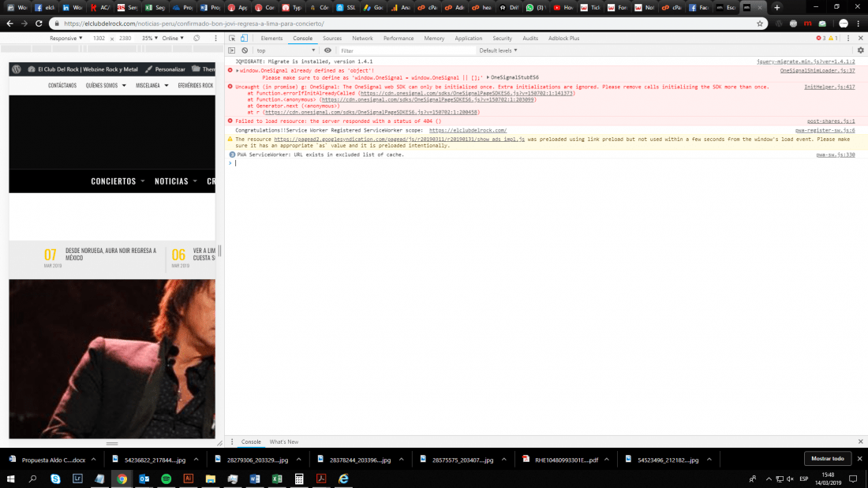Expand the window.OneSignal error message
The width and height of the screenshot is (868, 488).
[x=238, y=71]
